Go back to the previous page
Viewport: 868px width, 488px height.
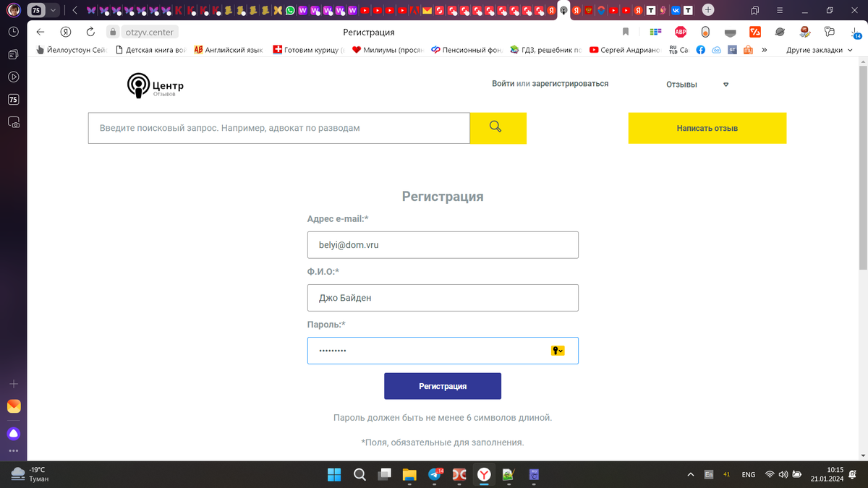pyautogui.click(x=41, y=32)
